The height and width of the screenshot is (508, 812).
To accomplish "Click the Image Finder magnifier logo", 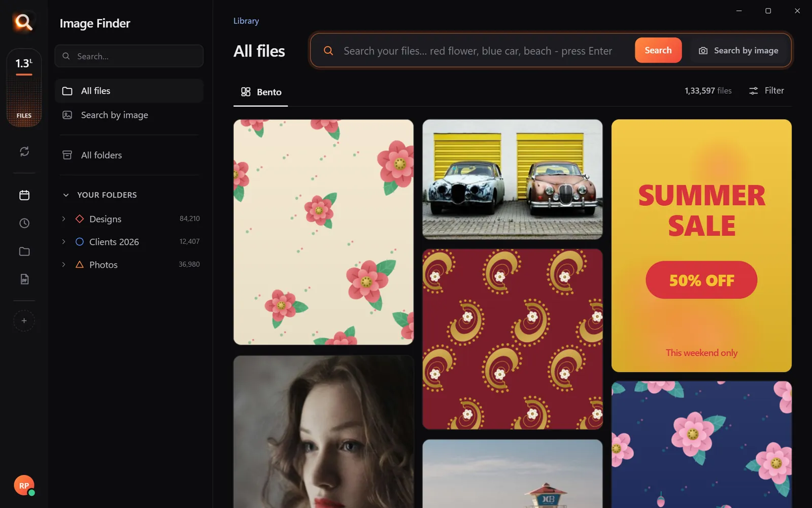I will [x=23, y=22].
